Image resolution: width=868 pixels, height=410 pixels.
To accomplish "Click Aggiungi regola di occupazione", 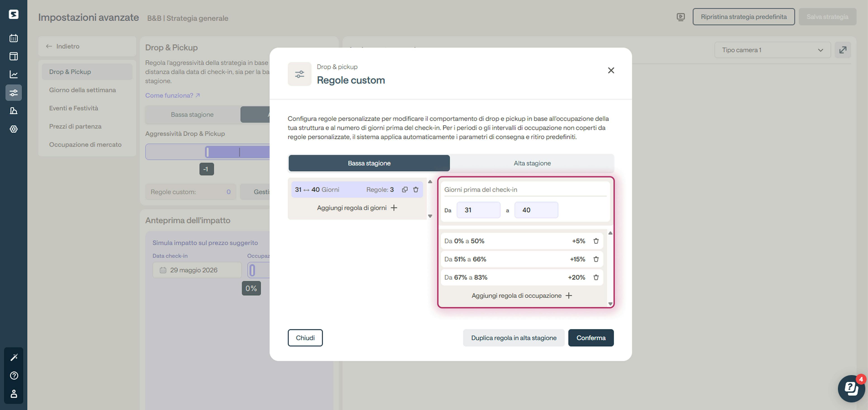I will tap(522, 296).
